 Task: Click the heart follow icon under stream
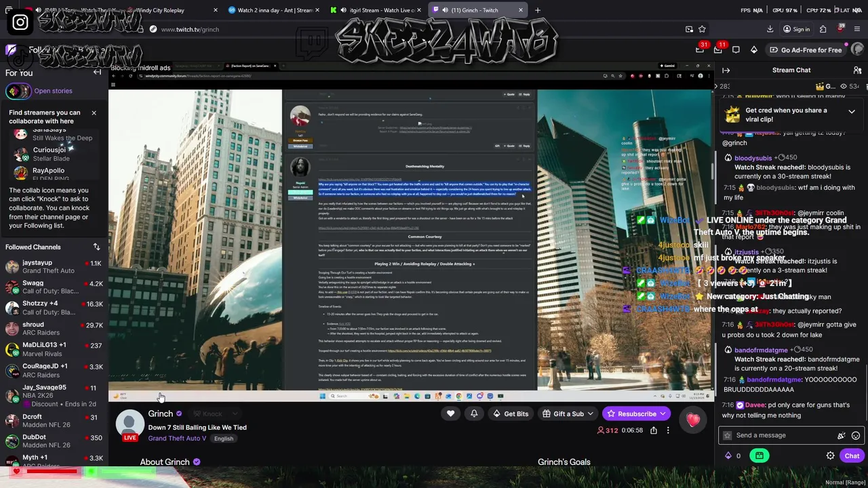[x=450, y=413]
